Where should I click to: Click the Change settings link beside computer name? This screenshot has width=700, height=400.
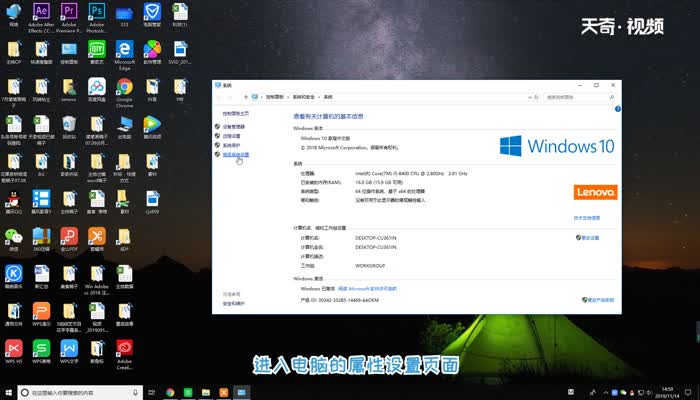point(588,238)
